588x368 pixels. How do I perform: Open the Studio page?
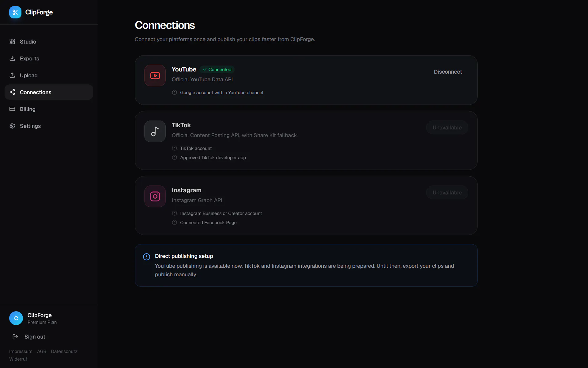coord(49,41)
